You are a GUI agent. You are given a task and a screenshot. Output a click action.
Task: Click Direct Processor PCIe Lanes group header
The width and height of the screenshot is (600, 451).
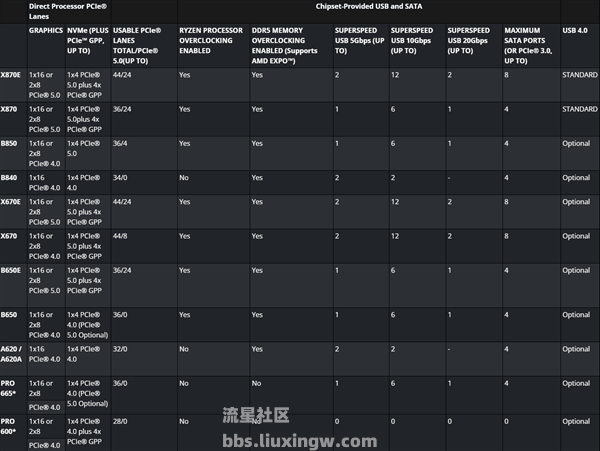(68, 11)
